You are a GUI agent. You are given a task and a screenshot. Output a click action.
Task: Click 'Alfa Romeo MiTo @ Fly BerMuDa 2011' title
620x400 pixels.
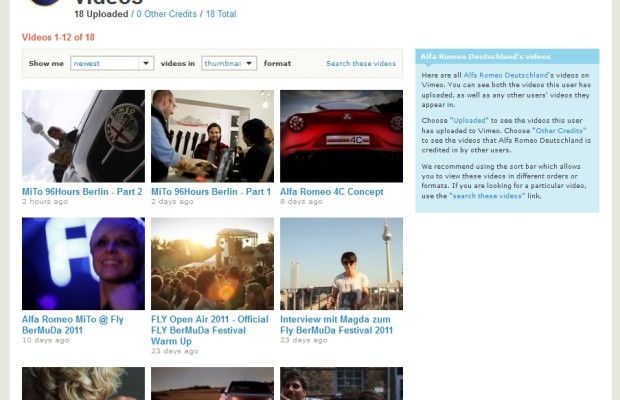pos(73,325)
